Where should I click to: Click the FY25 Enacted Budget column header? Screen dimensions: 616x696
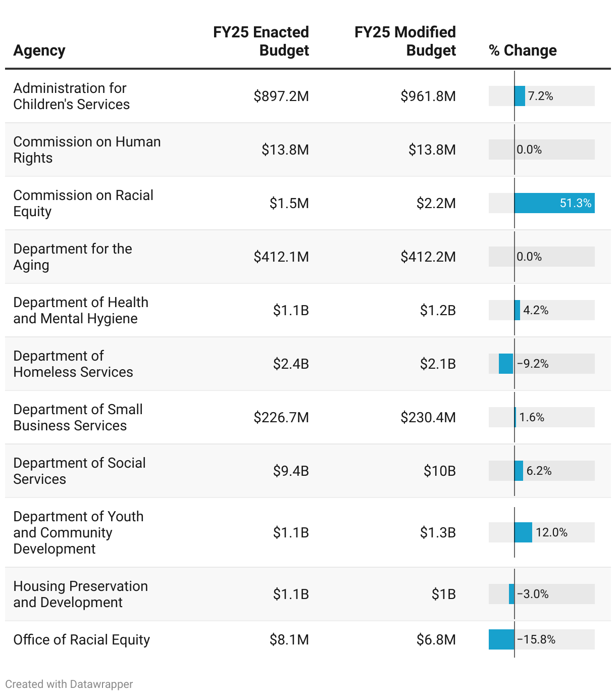click(261, 41)
